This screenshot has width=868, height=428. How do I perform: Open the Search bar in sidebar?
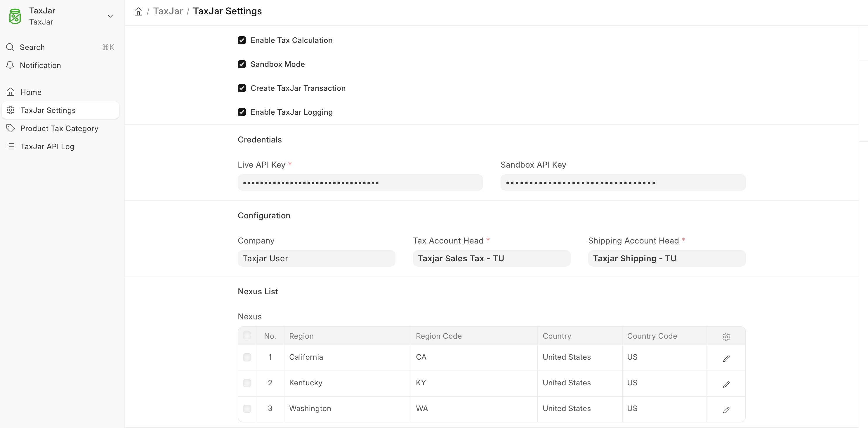[x=60, y=47]
